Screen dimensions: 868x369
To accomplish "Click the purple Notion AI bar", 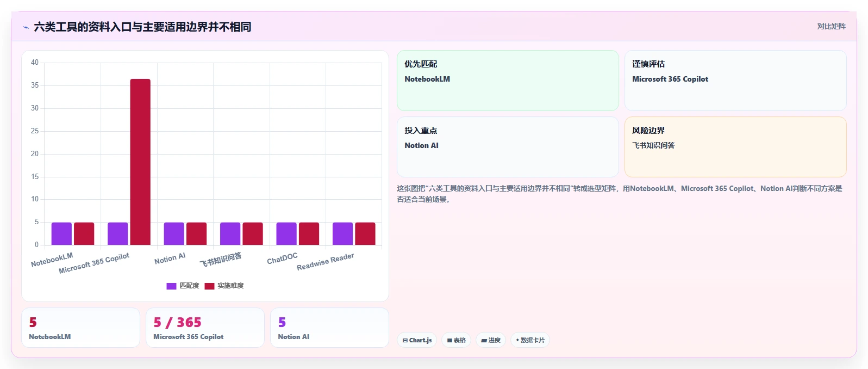I will click(x=174, y=233).
